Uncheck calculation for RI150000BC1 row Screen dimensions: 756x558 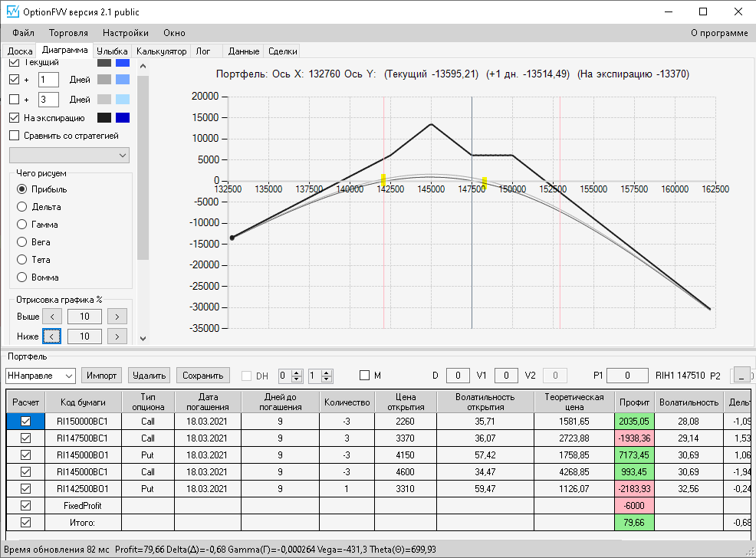tap(25, 421)
